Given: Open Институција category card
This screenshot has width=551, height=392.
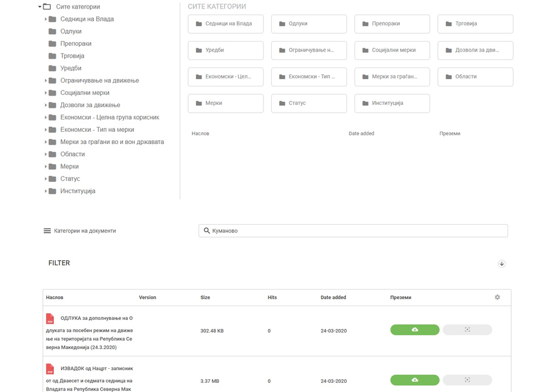Looking at the screenshot, I should click(392, 104).
